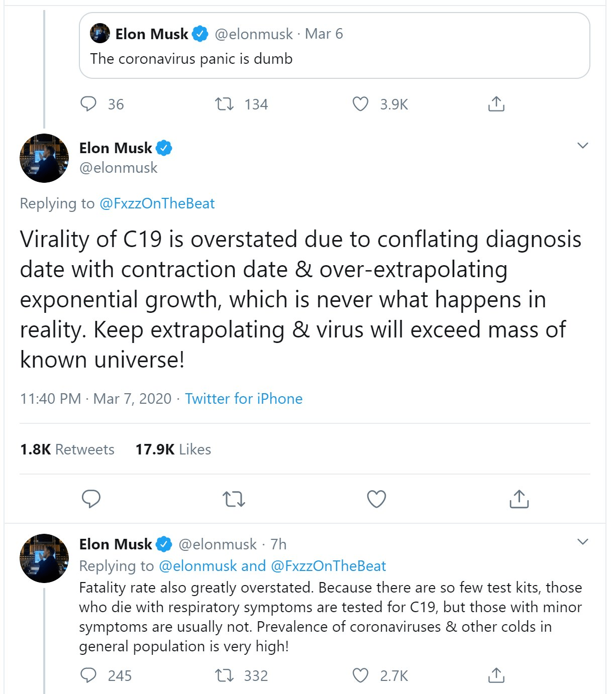This screenshot has height=694, width=616.
Task: Retweet the tweet with 134 retweets
Action: [x=224, y=104]
